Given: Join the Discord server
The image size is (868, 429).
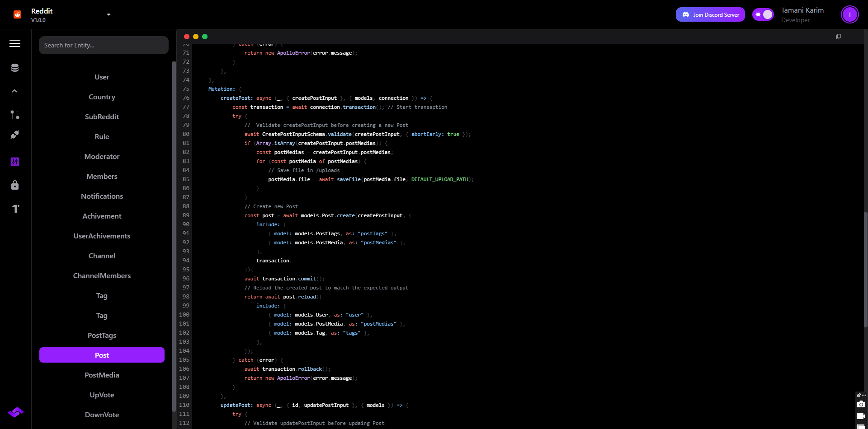Looking at the screenshot, I should pyautogui.click(x=710, y=14).
